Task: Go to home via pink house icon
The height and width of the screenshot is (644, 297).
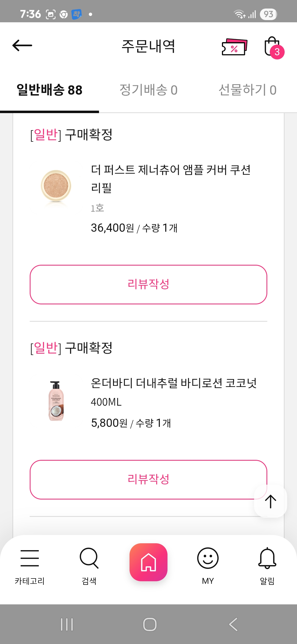Action: pos(148,562)
